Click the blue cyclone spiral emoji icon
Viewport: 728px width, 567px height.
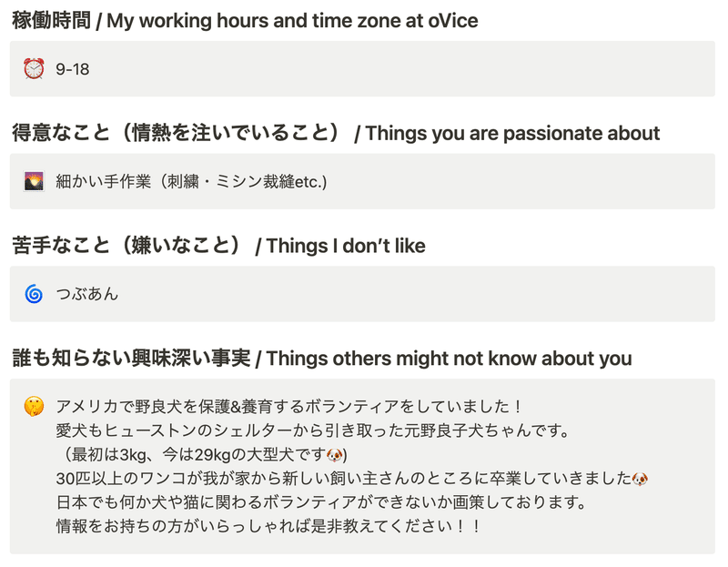tap(34, 294)
